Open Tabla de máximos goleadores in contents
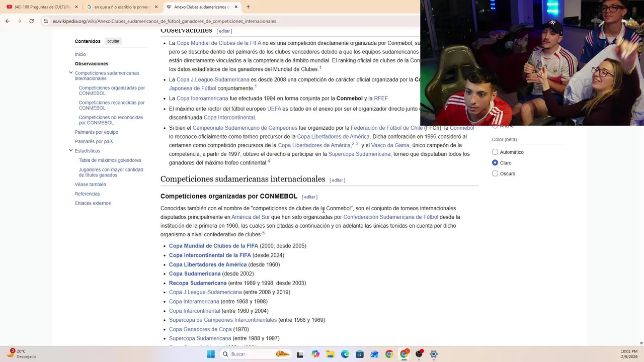This screenshot has width=644, height=362. [x=110, y=160]
